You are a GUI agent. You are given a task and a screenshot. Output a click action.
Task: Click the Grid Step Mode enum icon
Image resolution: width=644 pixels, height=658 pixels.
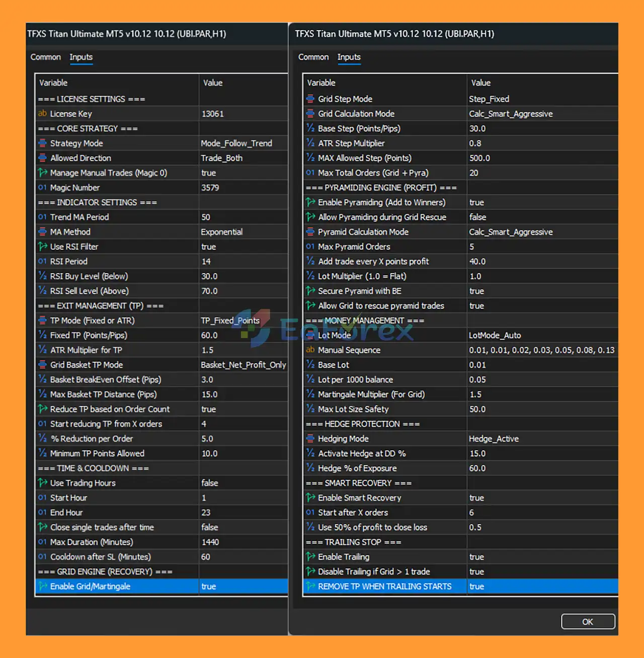point(310,99)
